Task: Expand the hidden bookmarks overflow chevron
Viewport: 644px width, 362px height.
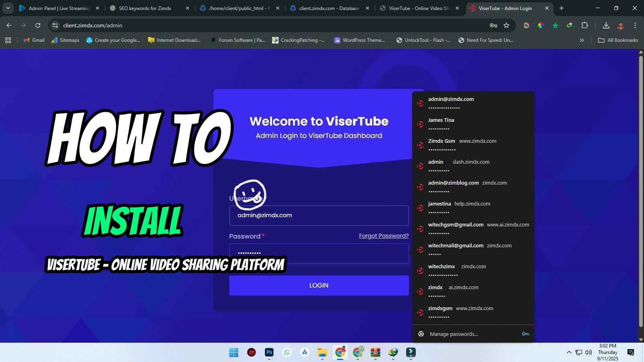Action: point(582,40)
